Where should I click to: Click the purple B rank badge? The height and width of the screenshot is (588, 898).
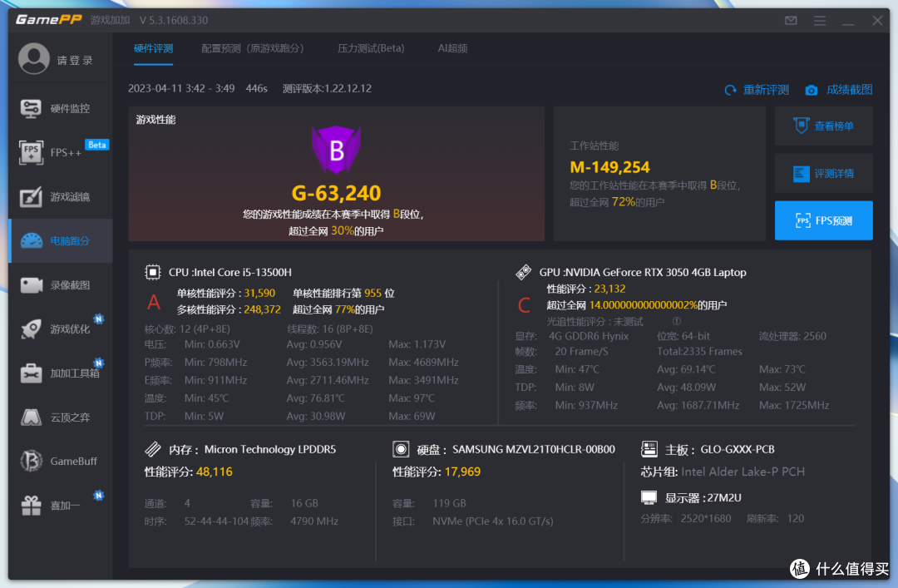coord(336,150)
